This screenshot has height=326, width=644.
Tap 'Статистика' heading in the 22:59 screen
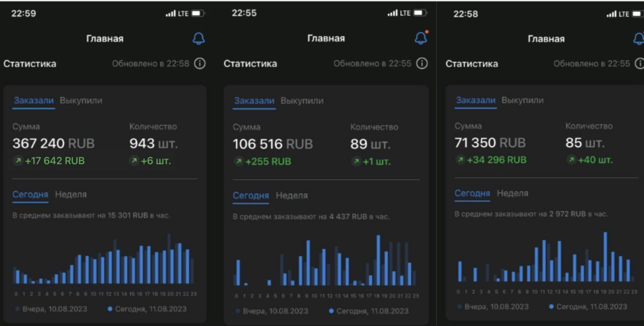tap(30, 64)
